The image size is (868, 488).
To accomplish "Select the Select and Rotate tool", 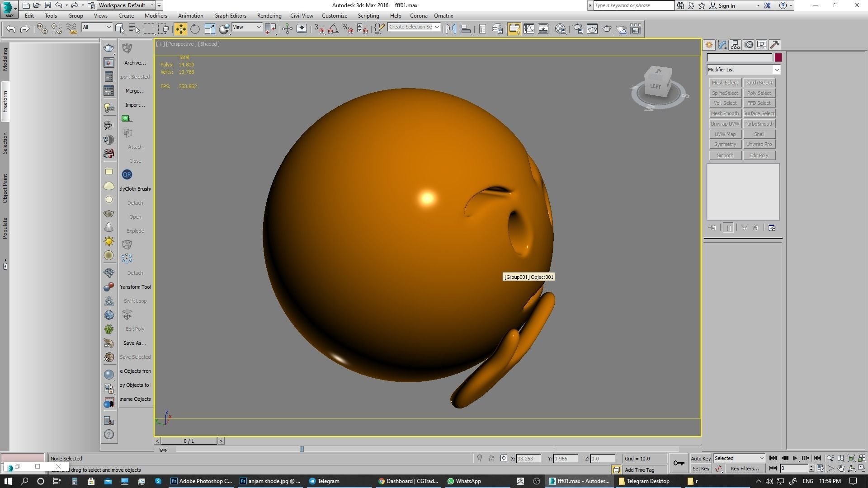I will coord(195,29).
